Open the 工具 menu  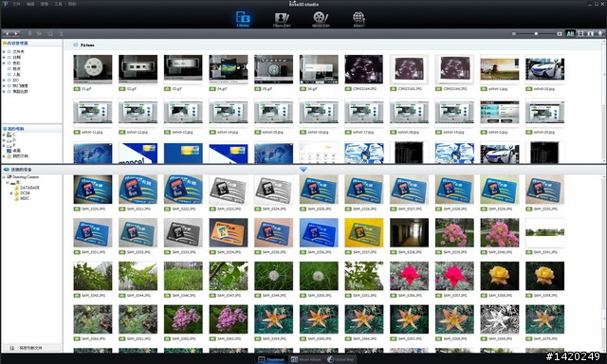pos(59,4)
